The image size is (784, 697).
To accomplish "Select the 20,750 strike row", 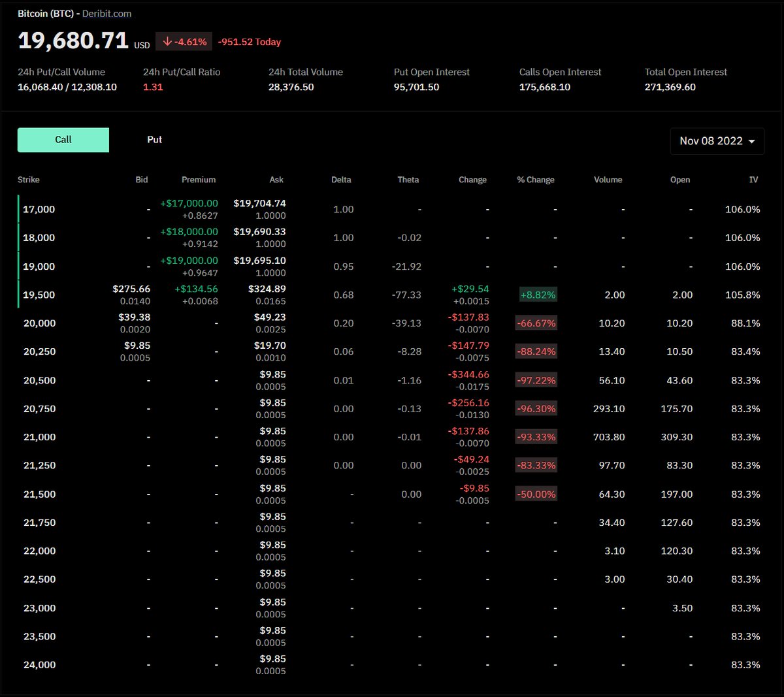I will pyautogui.click(x=391, y=409).
